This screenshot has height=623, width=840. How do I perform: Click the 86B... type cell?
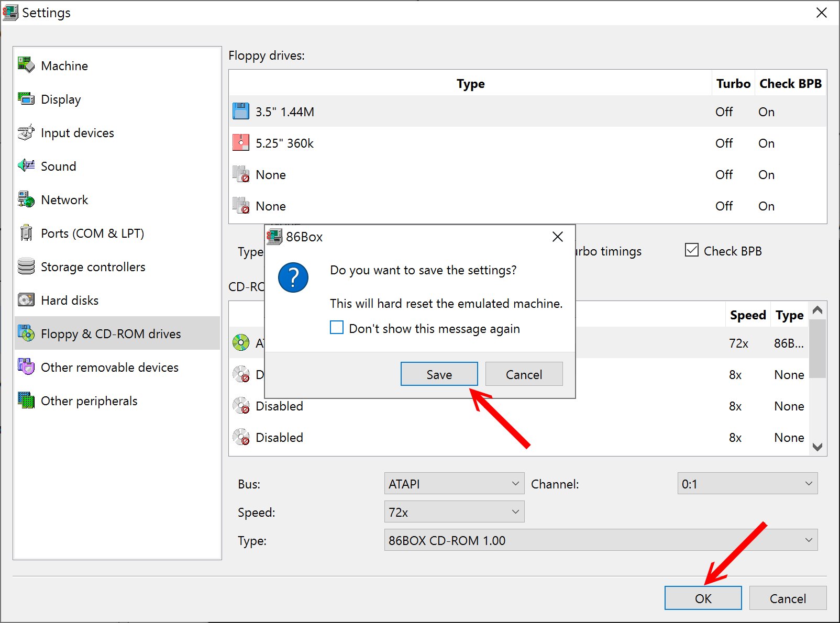(x=789, y=343)
